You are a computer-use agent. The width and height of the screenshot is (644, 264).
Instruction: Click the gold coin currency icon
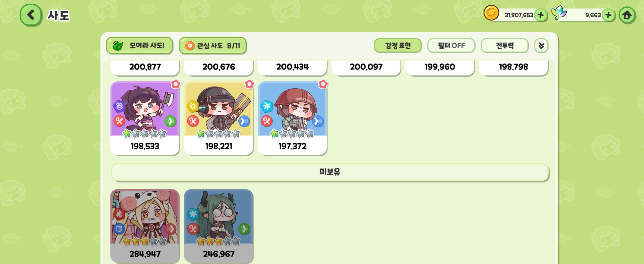tap(491, 13)
